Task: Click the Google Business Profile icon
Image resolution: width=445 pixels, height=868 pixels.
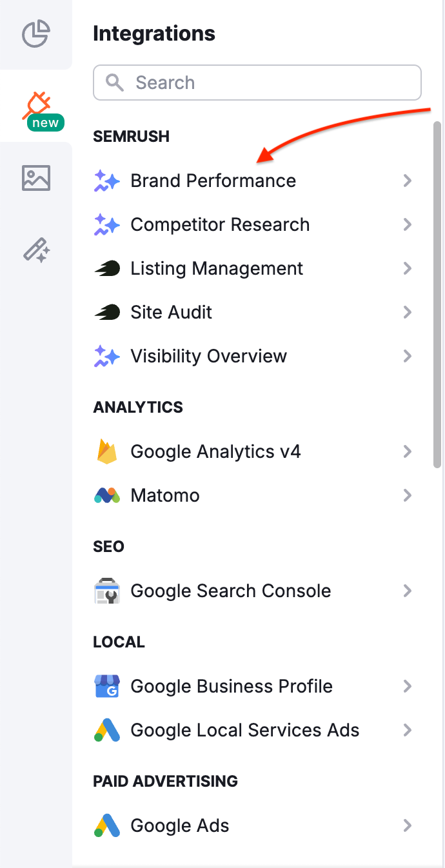Action: click(106, 686)
